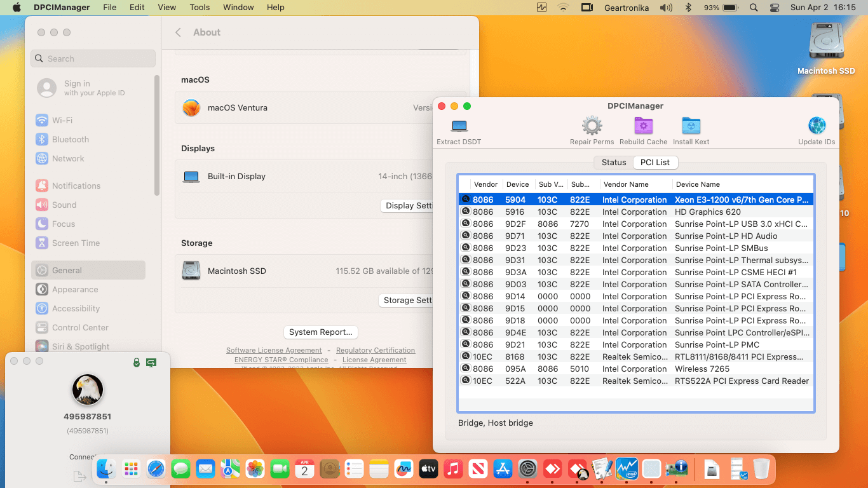Click the magnifier icon on the Wireless 7265 row
The width and height of the screenshot is (868, 488).
pos(466,369)
